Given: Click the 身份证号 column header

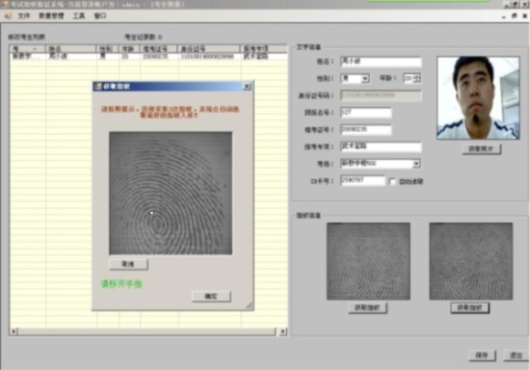Looking at the screenshot, I should click(x=209, y=49).
